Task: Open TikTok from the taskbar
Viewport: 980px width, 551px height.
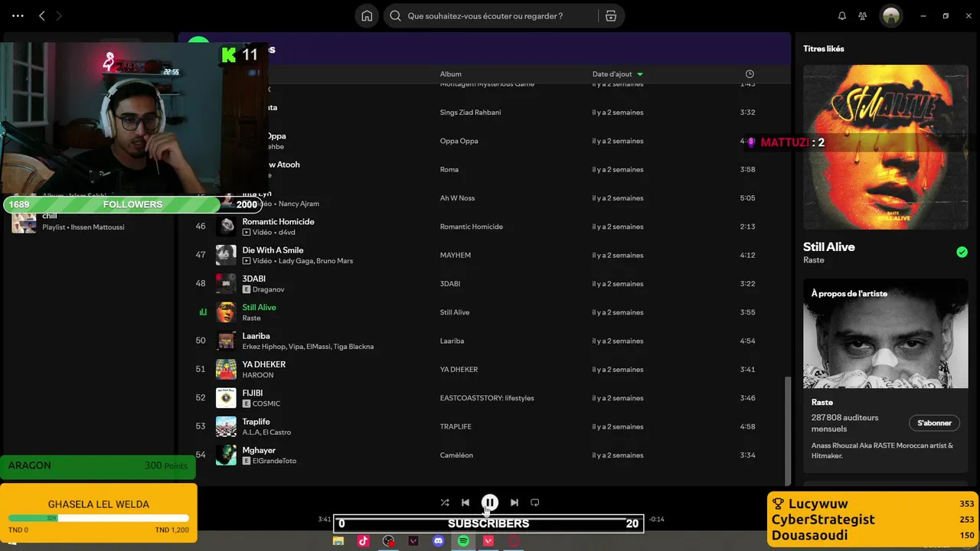Action: coord(363,541)
